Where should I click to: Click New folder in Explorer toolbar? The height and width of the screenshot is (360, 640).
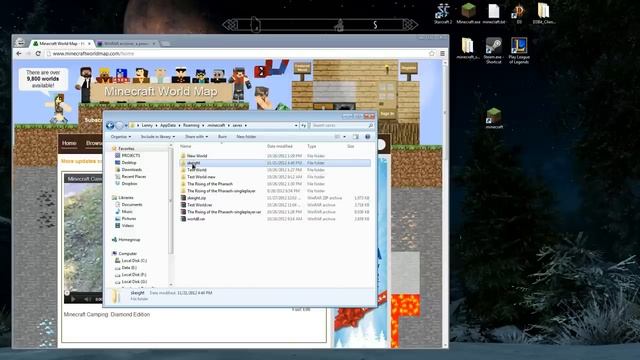246,137
